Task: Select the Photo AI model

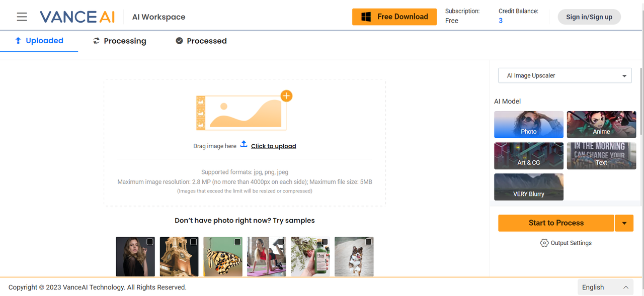Action: (x=528, y=124)
